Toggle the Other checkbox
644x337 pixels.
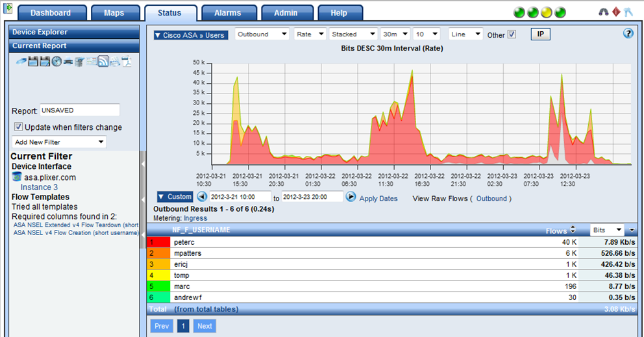click(512, 35)
